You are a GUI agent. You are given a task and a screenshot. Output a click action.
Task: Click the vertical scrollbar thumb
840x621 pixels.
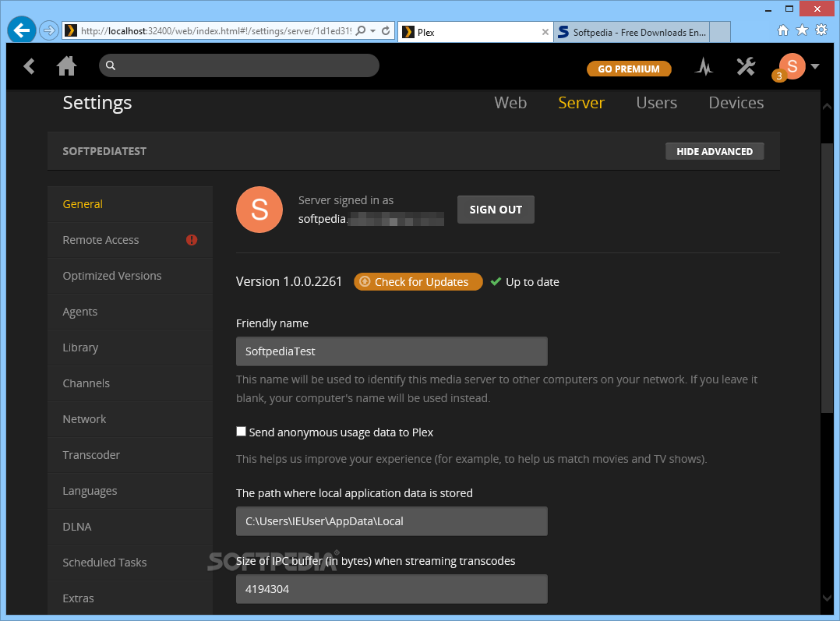pos(827,278)
